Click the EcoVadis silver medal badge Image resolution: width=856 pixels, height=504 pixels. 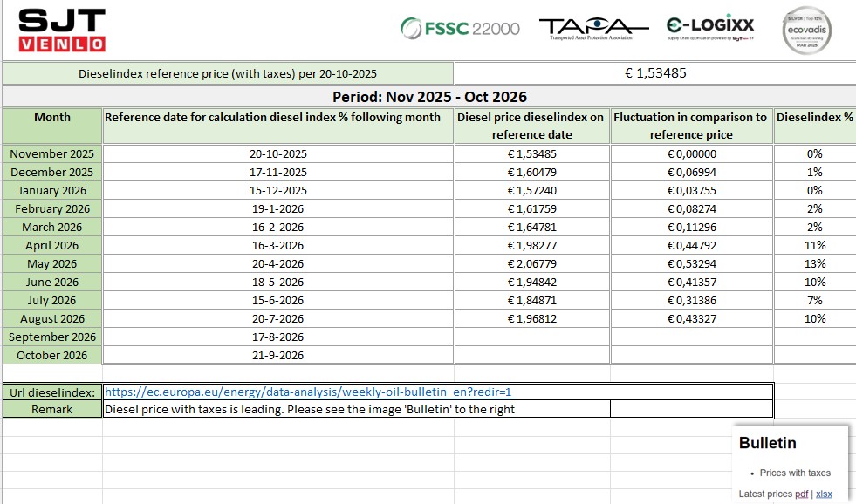806,31
